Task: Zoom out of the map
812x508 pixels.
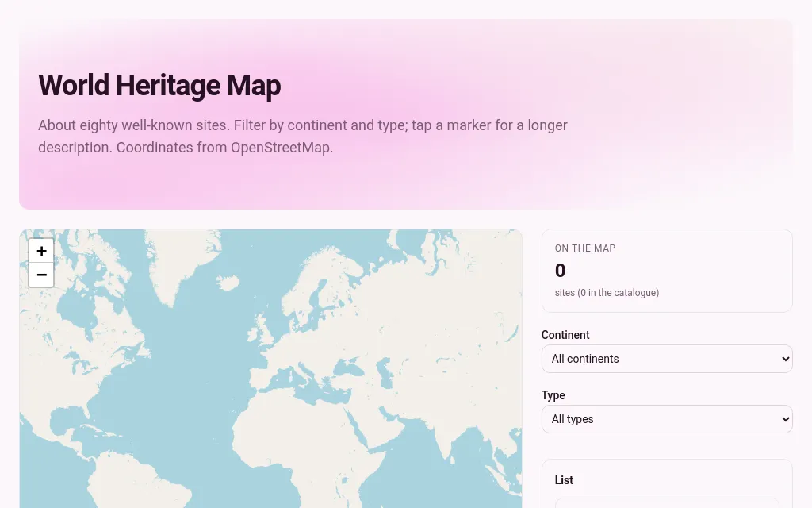Action: 41,275
